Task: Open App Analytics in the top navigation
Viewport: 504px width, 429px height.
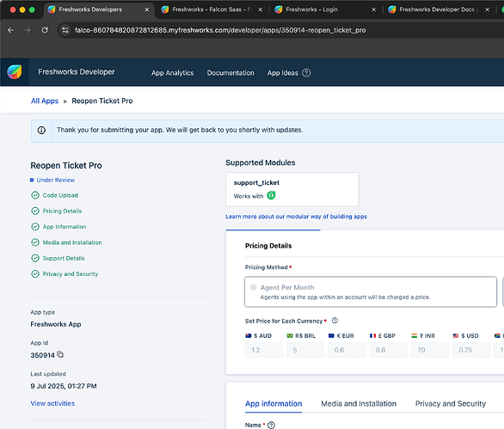Action: tap(173, 73)
